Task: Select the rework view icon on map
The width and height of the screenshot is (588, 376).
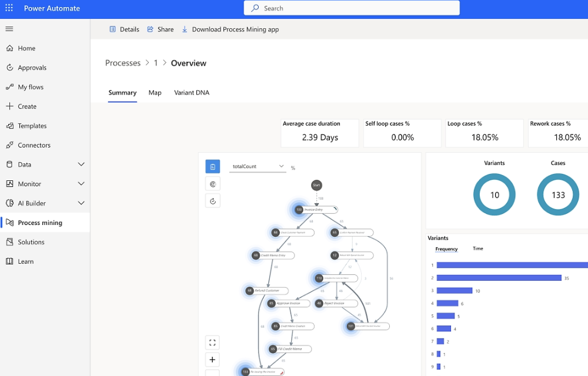Action: pyautogui.click(x=213, y=201)
